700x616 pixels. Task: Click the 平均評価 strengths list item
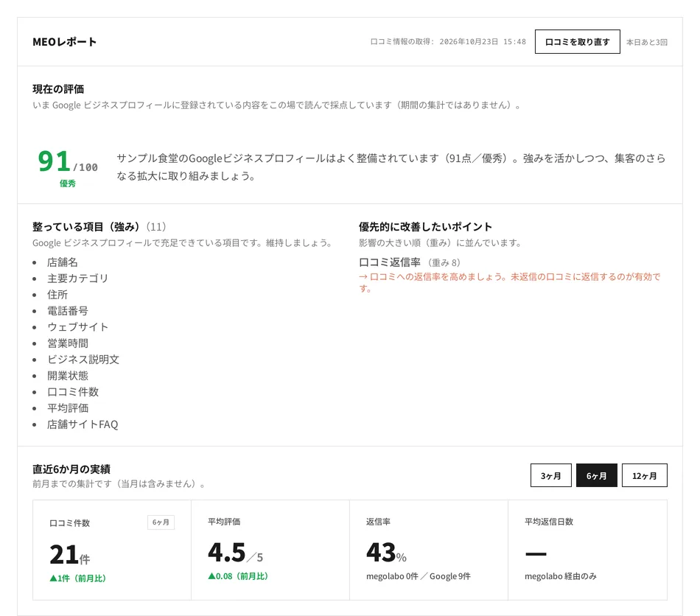point(67,408)
